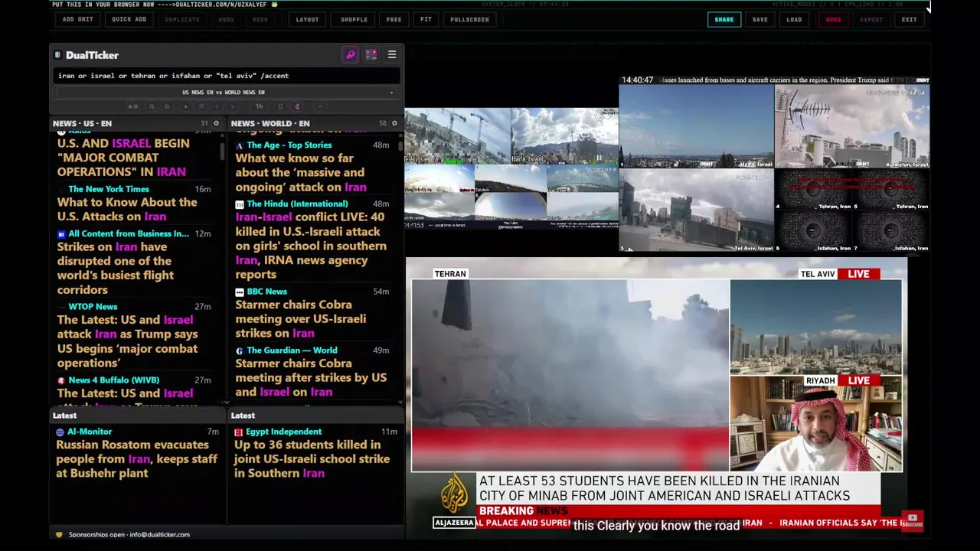Change the 1h time range setting
980x551 pixels.
click(x=259, y=106)
